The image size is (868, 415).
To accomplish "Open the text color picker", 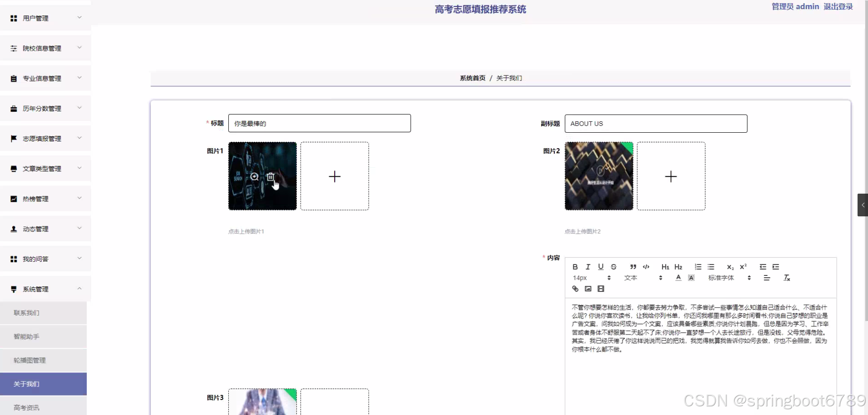I will click(678, 278).
